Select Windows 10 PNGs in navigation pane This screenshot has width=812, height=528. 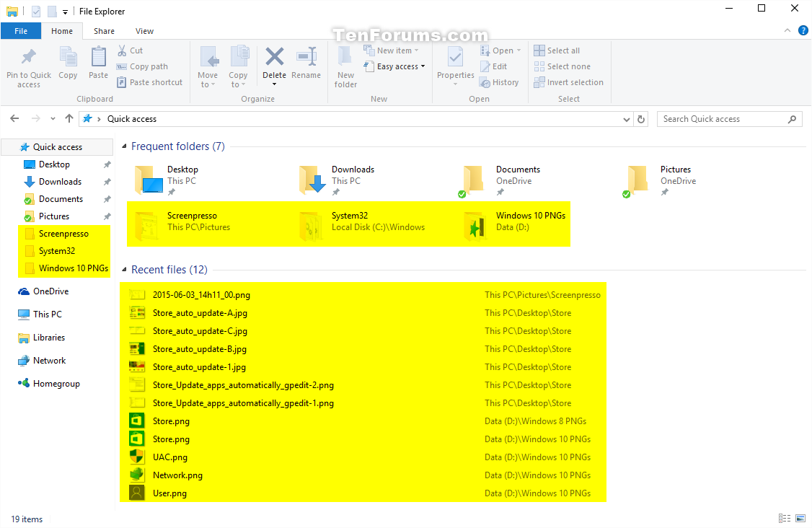coord(74,268)
